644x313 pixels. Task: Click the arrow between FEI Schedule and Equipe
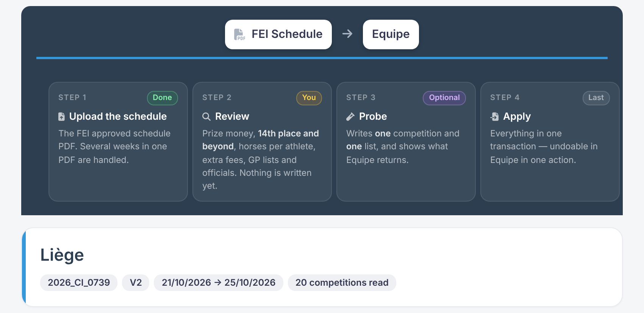[347, 34]
